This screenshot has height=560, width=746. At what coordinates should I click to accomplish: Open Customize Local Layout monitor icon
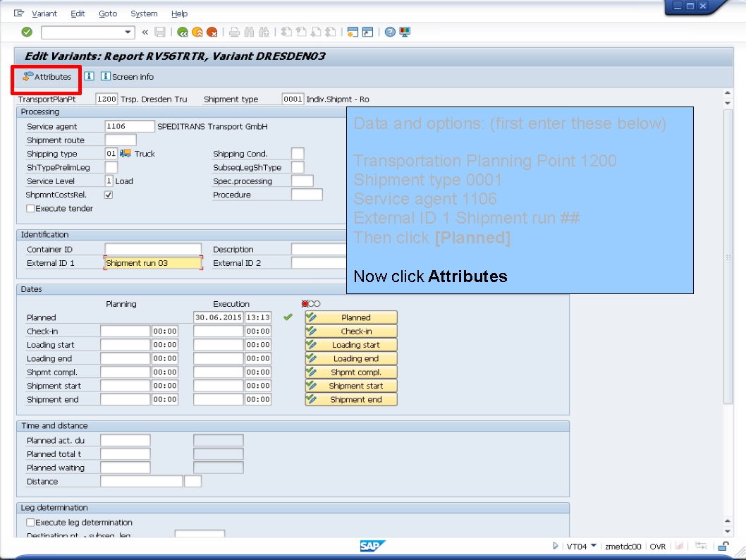click(405, 31)
